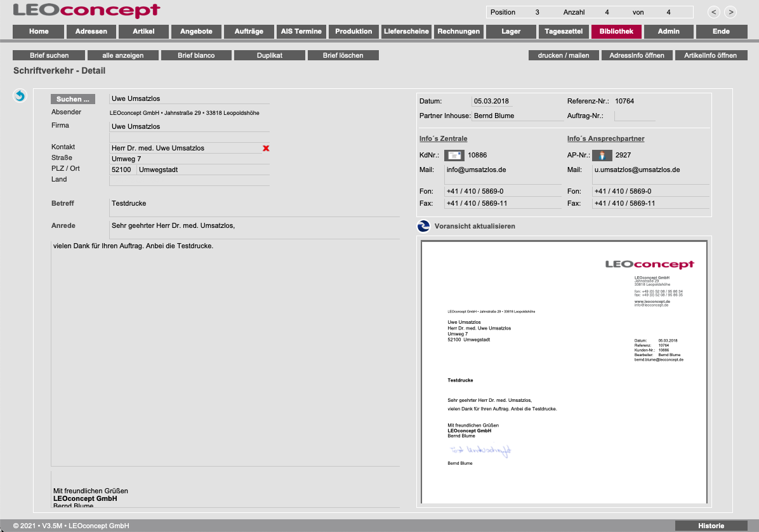Show all letters with alle anzeigen
Viewport: 759px width, 532px height.
[x=123, y=56]
